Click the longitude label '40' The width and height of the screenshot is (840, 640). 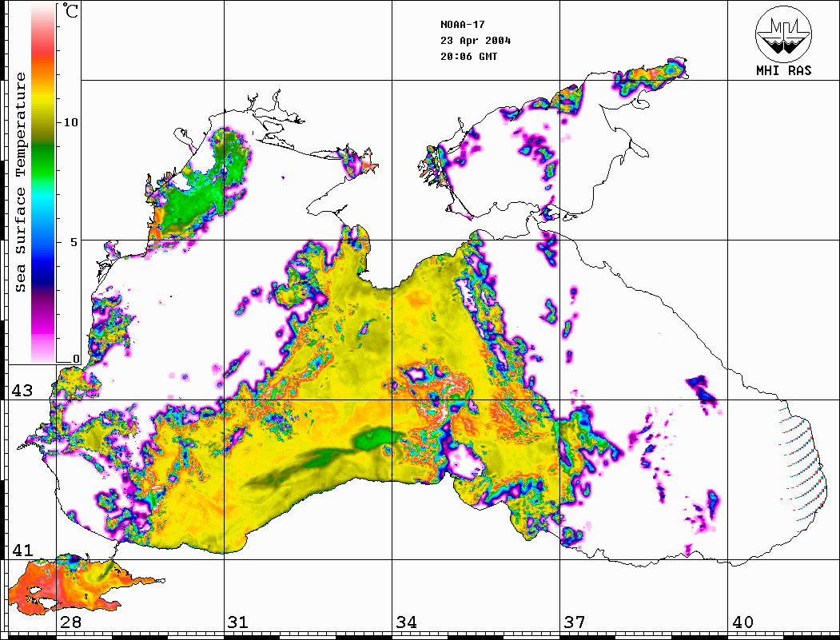click(x=742, y=622)
